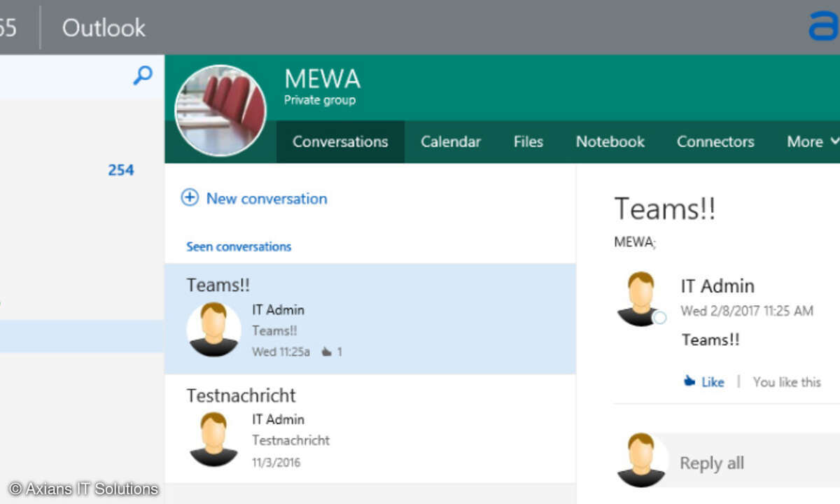Click the You like this text
The height and width of the screenshot is (504, 840).
(x=787, y=382)
